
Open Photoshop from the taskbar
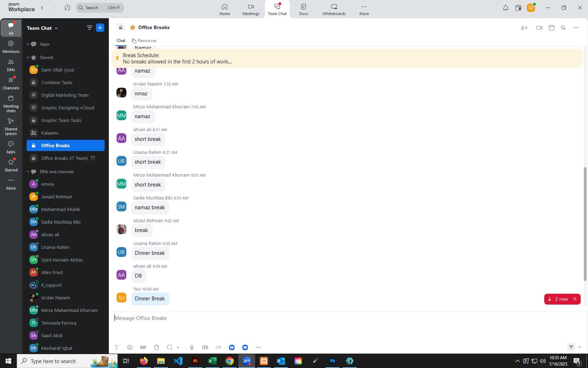pos(332,361)
